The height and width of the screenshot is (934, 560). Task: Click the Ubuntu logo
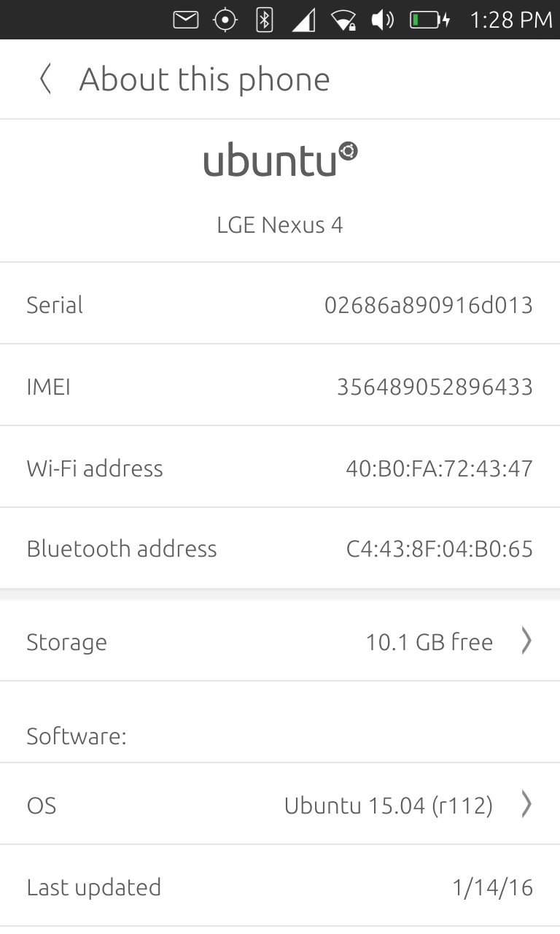point(280,160)
